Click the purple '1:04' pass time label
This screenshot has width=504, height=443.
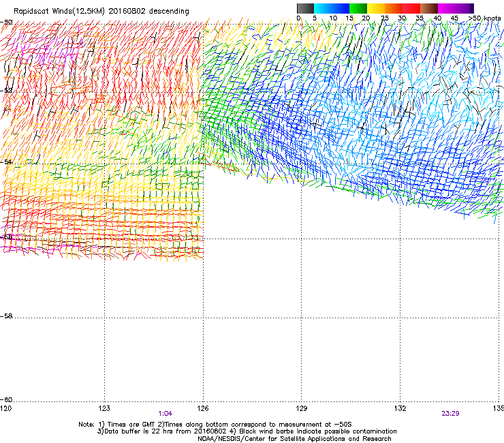pyautogui.click(x=166, y=414)
